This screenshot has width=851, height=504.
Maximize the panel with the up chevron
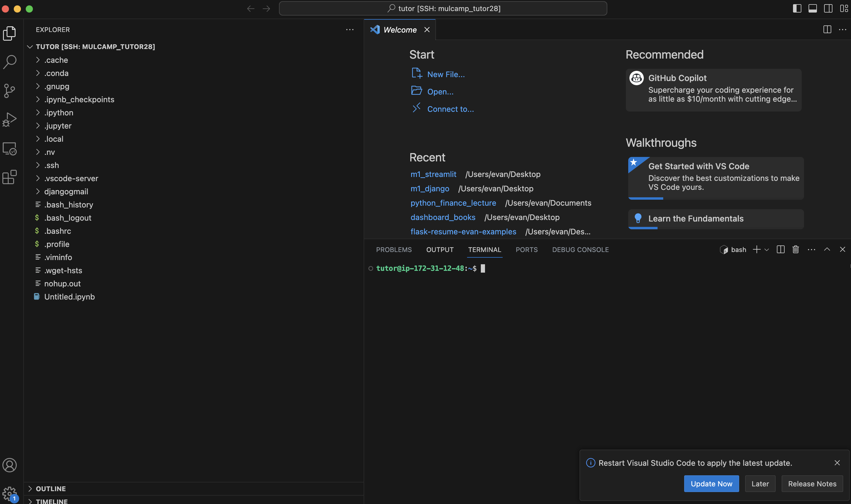pyautogui.click(x=827, y=249)
